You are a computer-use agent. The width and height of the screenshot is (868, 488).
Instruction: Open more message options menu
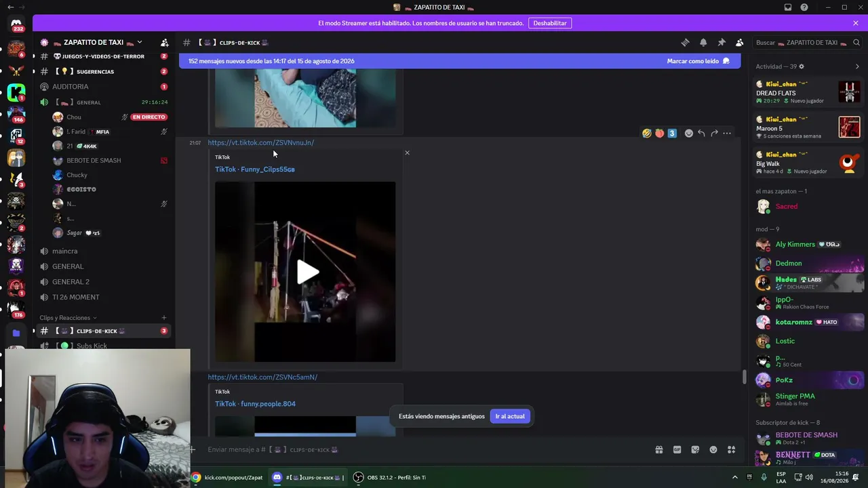click(727, 134)
